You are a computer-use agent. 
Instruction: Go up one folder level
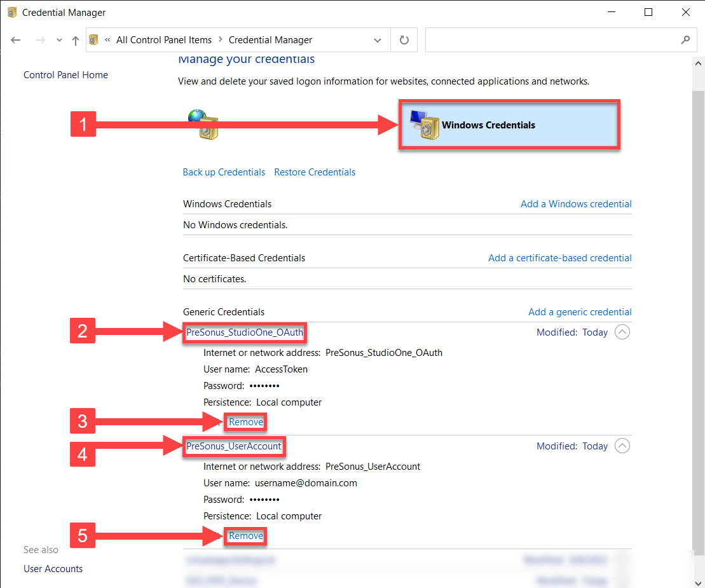click(76, 41)
